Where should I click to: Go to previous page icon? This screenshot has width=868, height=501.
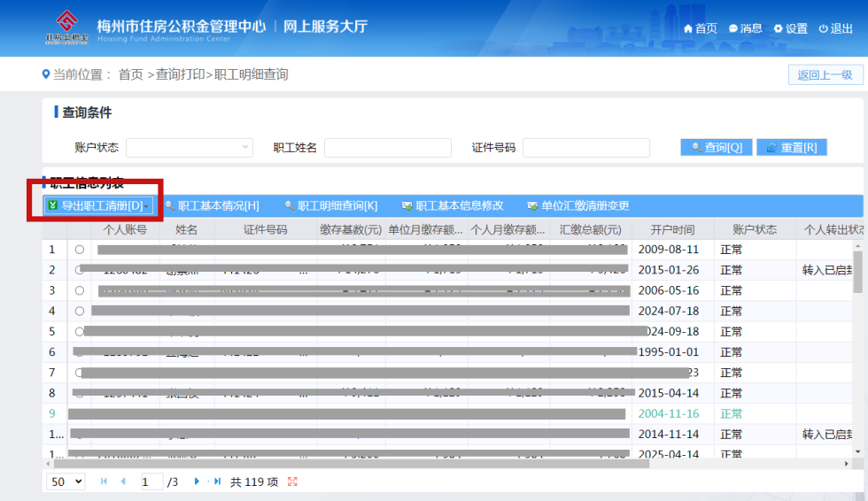(x=123, y=482)
